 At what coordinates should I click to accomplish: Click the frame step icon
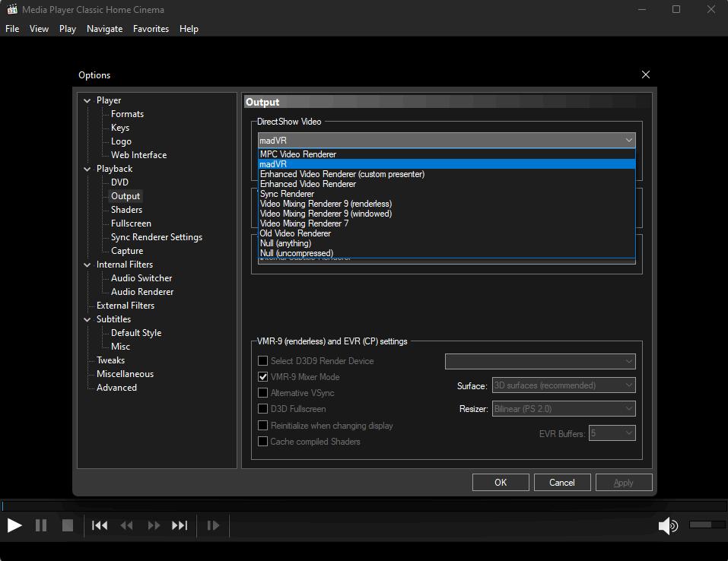point(214,525)
